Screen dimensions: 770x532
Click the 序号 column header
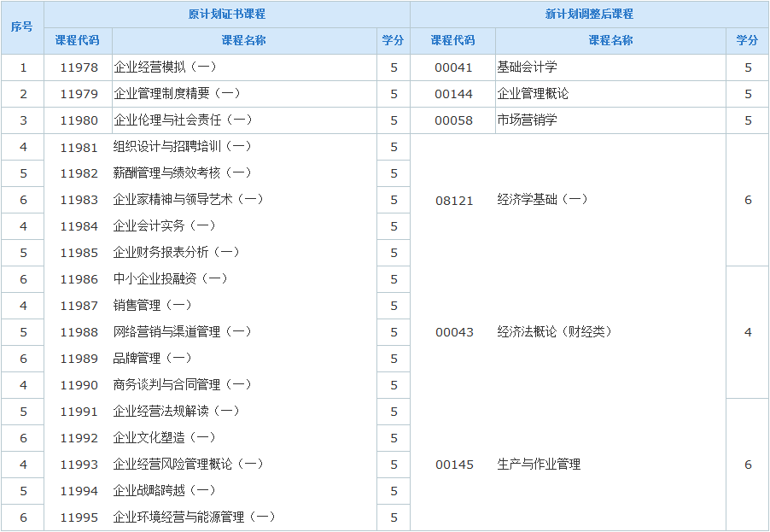22,27
